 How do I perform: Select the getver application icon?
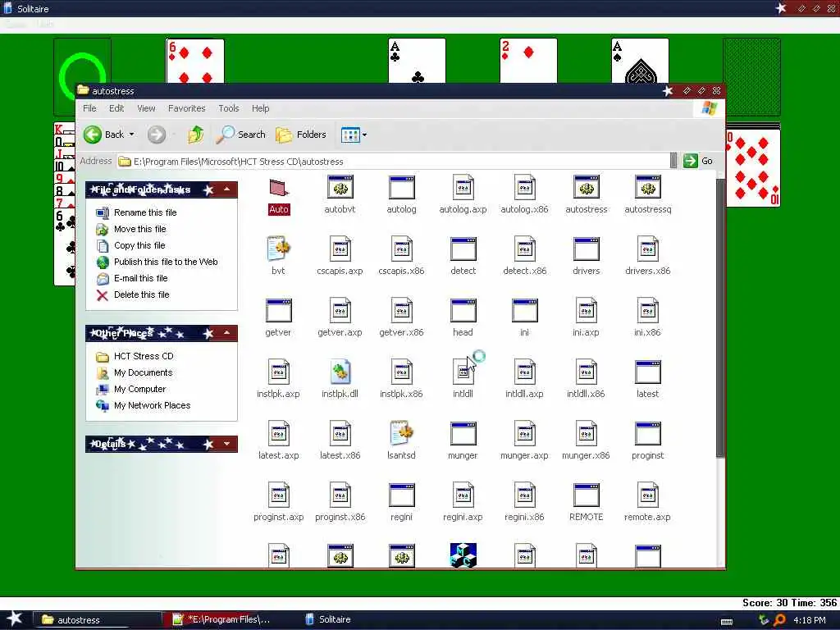coord(279,310)
